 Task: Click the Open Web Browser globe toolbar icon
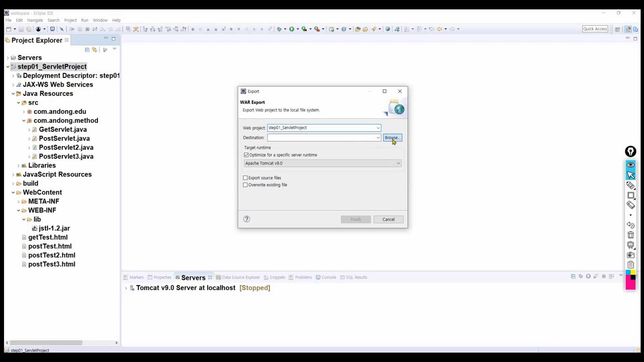(x=388, y=29)
